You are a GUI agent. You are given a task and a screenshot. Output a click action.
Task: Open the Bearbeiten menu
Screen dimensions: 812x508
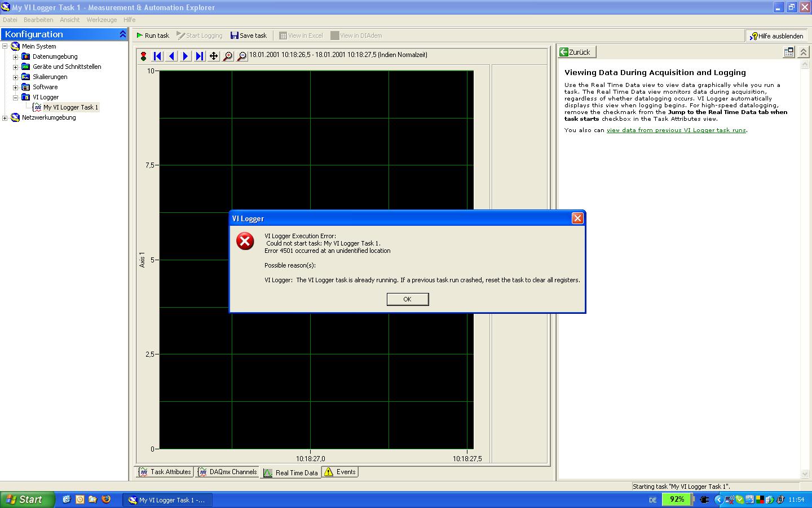pyautogui.click(x=38, y=20)
